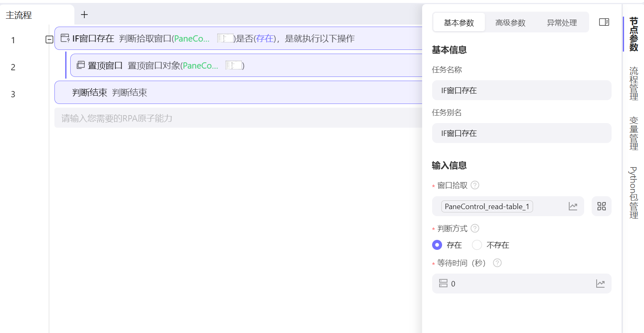Click the variable chart icon inside 等待时间 field

click(600, 283)
